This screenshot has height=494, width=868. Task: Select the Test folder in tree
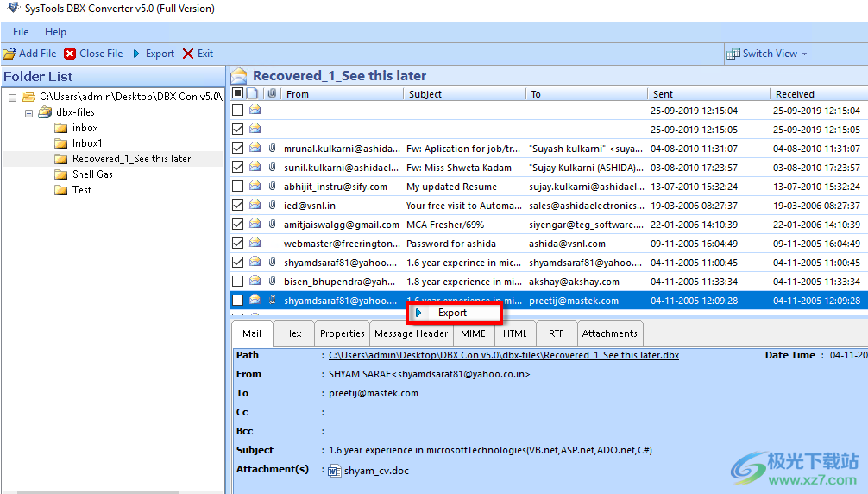click(x=82, y=190)
